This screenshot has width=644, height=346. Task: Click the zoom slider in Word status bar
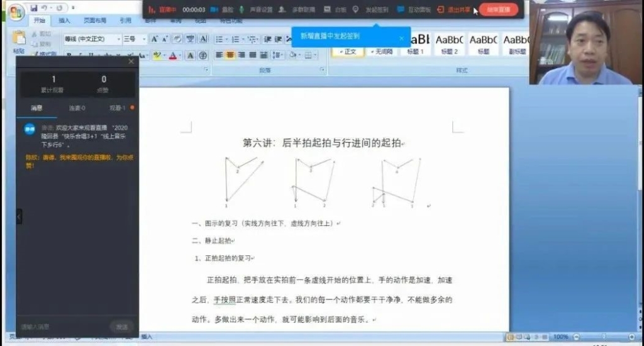(x=604, y=337)
